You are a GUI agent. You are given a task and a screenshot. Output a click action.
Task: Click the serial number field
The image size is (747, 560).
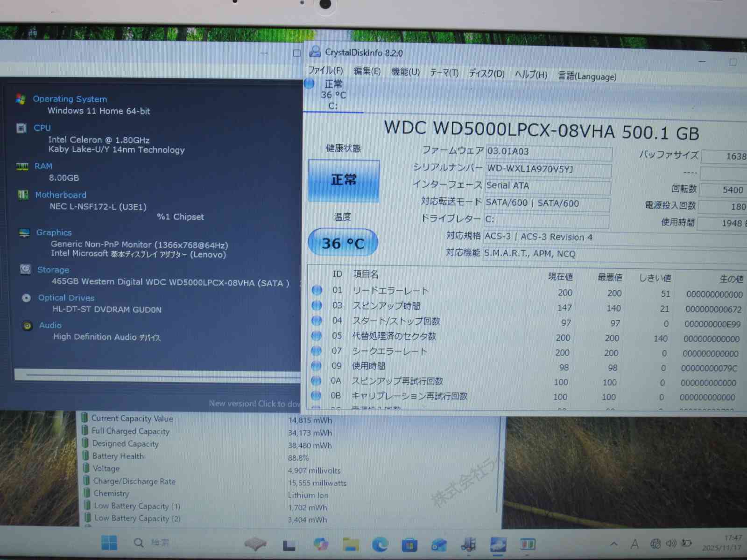click(x=548, y=169)
